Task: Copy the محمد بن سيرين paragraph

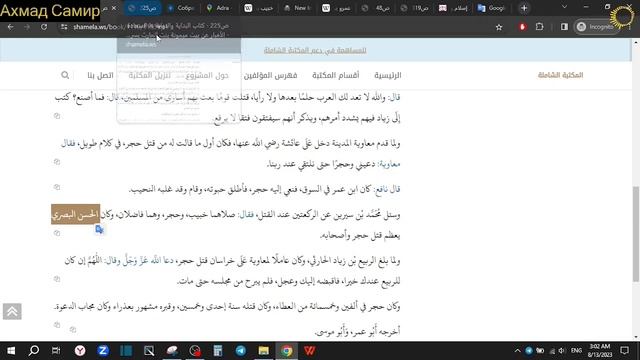Action: (x=57, y=233)
